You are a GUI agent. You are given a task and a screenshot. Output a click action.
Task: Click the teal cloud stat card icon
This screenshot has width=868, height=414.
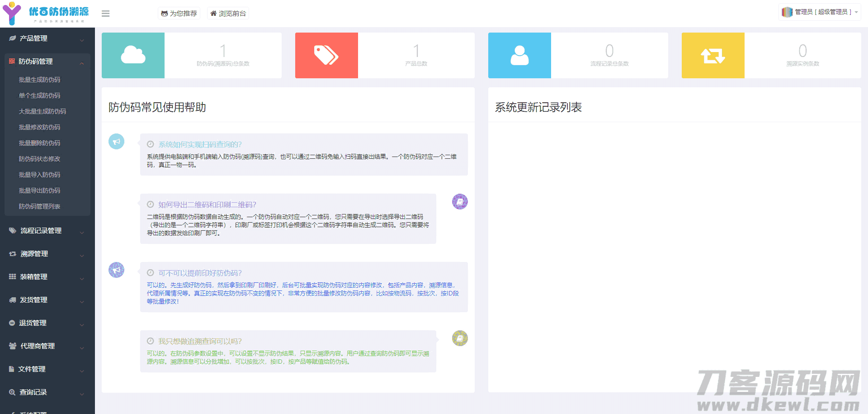coord(133,55)
